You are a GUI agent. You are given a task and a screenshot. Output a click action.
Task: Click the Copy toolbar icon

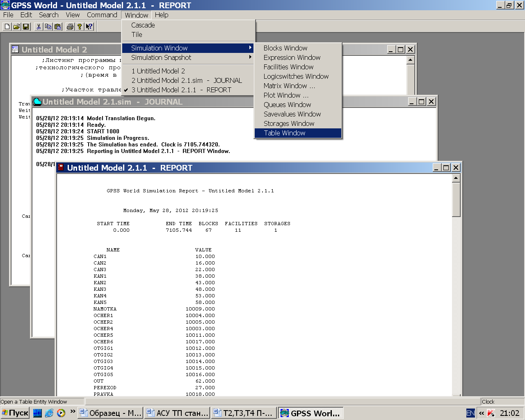48,27
